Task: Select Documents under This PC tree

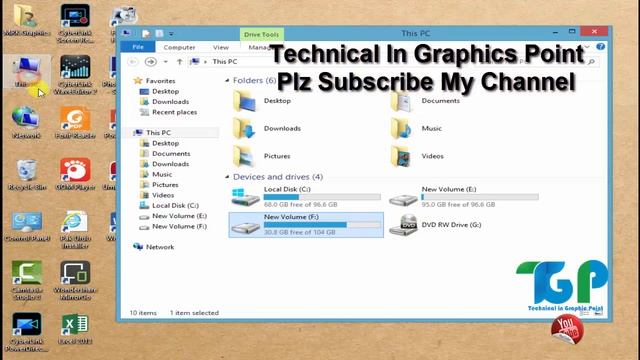Action: [x=165, y=153]
